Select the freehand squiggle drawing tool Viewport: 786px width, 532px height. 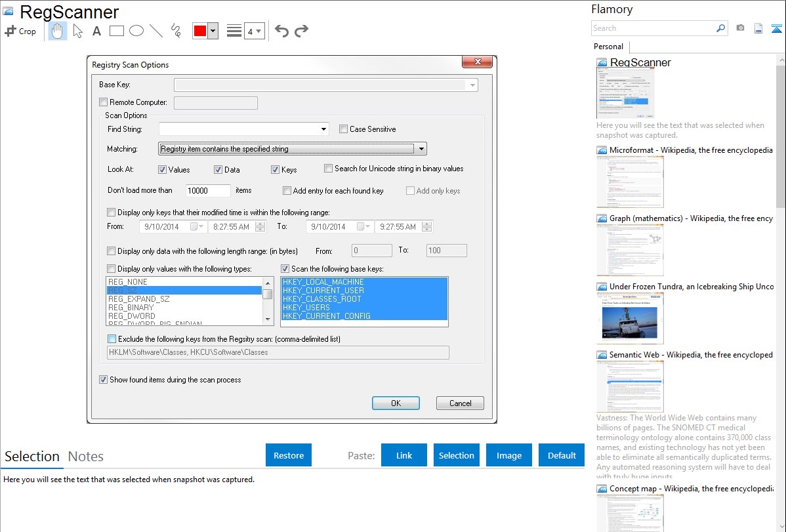pos(176,31)
